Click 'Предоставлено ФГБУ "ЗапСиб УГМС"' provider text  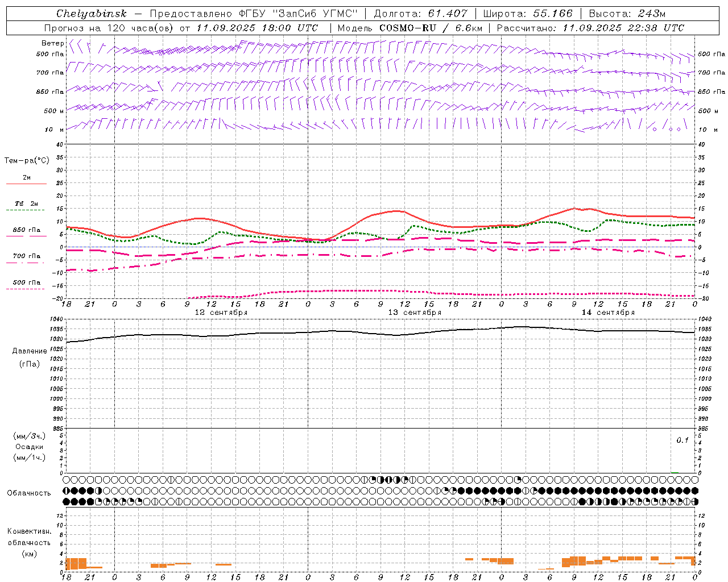254,14
